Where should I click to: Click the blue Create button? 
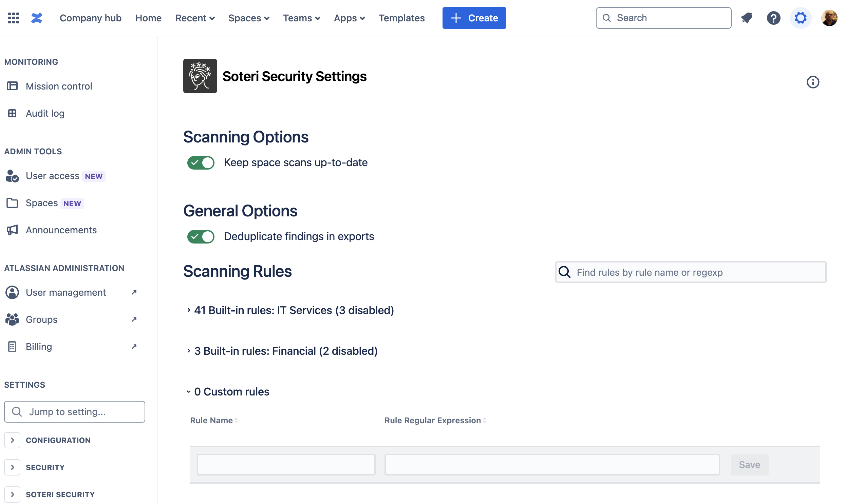pyautogui.click(x=474, y=18)
